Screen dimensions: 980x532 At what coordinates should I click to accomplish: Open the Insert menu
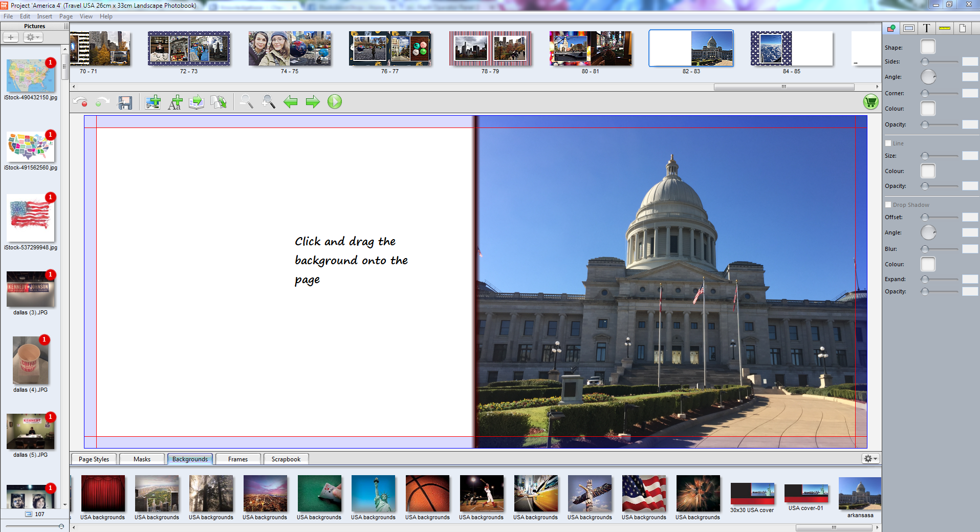pos(45,16)
